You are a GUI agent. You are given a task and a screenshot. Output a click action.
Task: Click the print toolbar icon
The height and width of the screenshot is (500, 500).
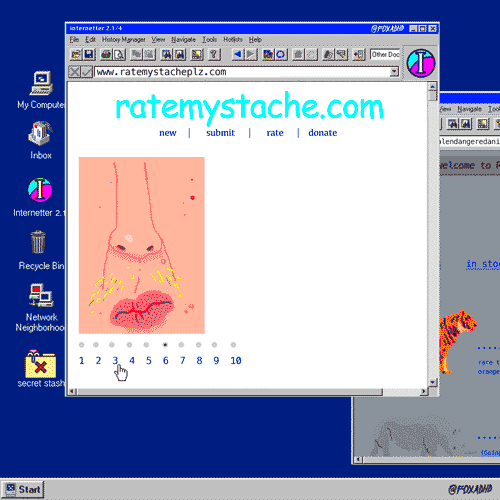point(106,54)
